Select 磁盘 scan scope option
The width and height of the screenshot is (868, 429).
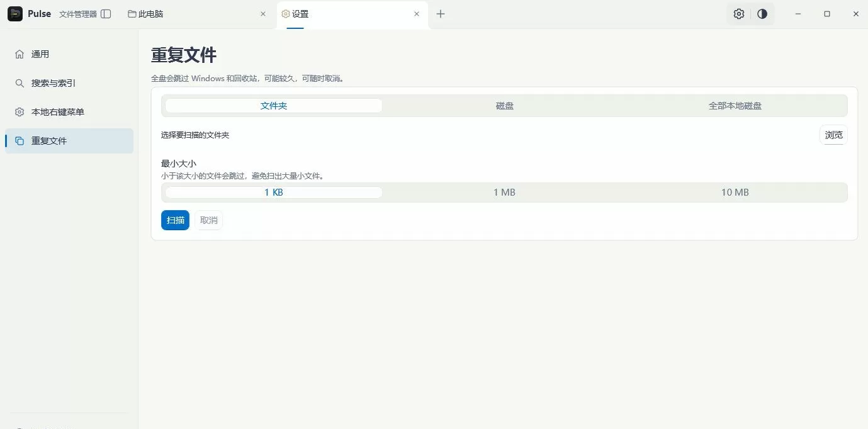(x=504, y=106)
